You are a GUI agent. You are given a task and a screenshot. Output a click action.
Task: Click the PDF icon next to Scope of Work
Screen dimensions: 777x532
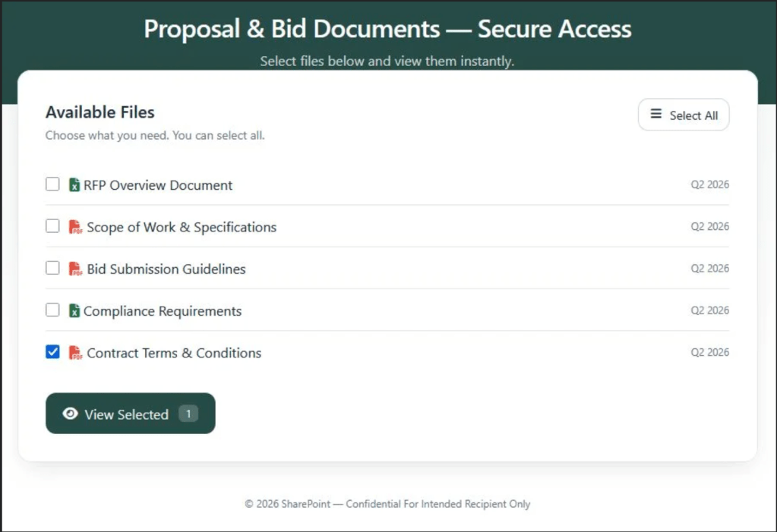[75, 227]
